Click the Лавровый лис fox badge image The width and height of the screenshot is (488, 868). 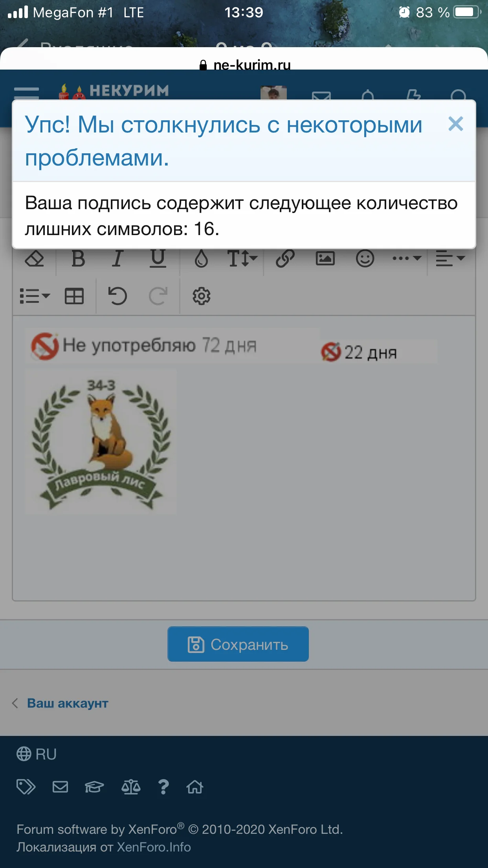(101, 442)
